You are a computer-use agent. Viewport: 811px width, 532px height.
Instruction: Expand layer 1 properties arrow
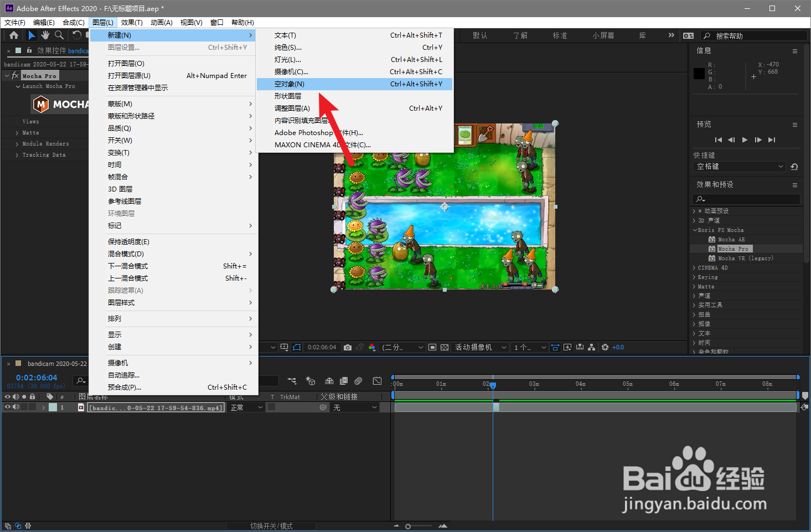pos(44,407)
